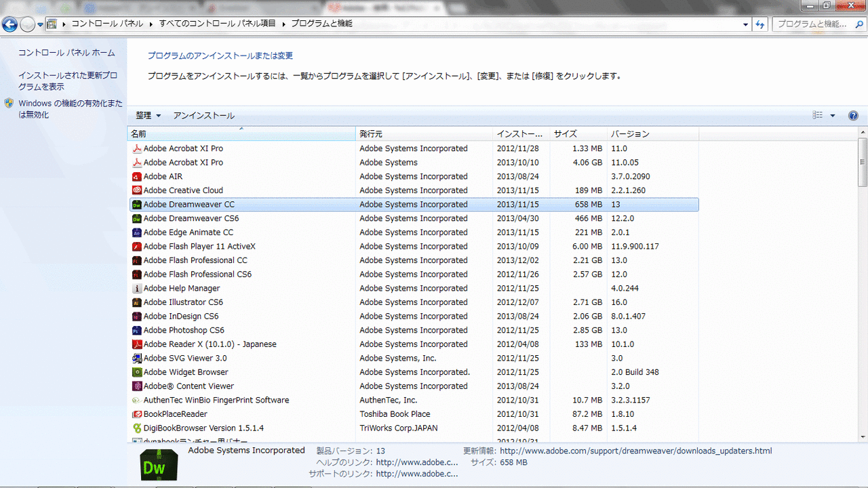Click the 2012/11/28 install date cell

point(517,148)
